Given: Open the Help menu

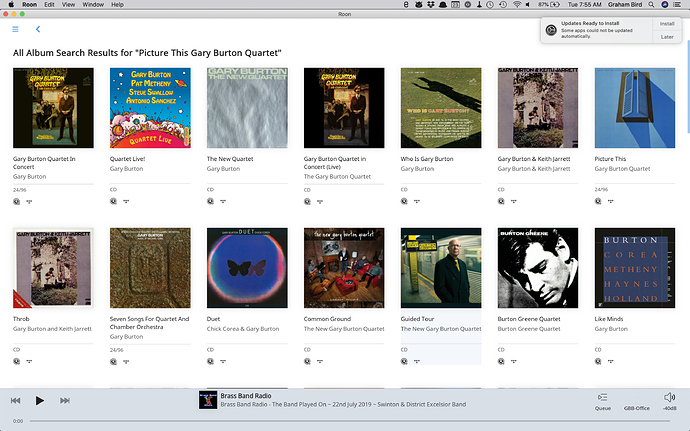Looking at the screenshot, I should click(117, 4).
